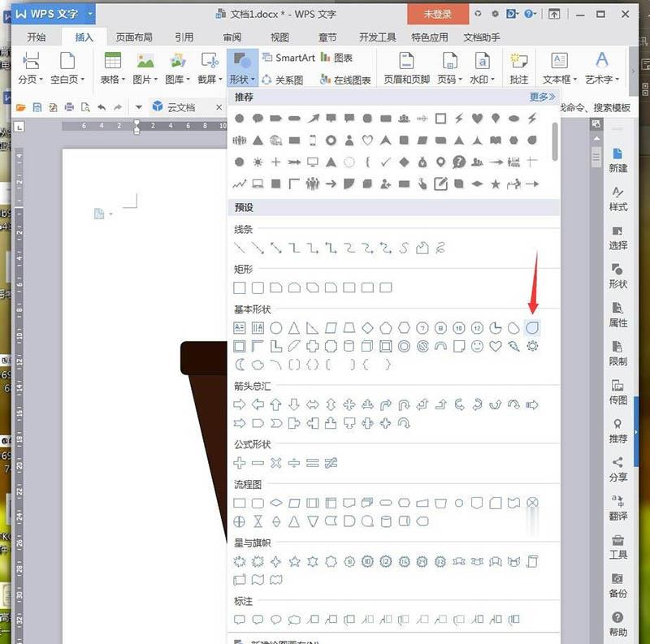Switch to the 开始 ribbon tab
This screenshot has height=644, width=650.
pyautogui.click(x=37, y=37)
